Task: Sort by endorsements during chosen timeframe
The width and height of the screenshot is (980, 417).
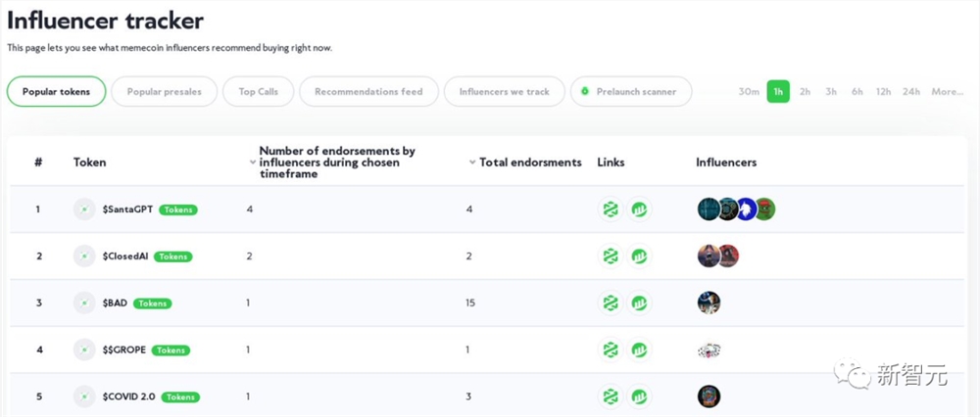Action: 253,162
